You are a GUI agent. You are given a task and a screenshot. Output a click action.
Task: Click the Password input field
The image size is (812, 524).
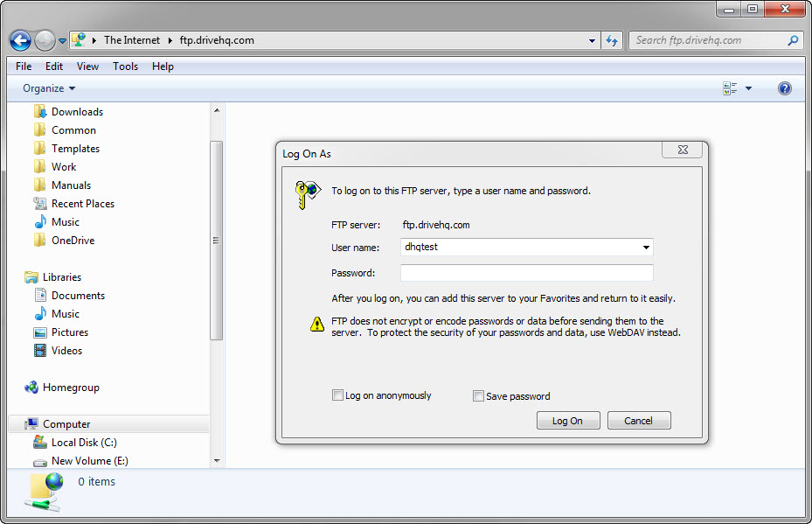[x=526, y=273]
